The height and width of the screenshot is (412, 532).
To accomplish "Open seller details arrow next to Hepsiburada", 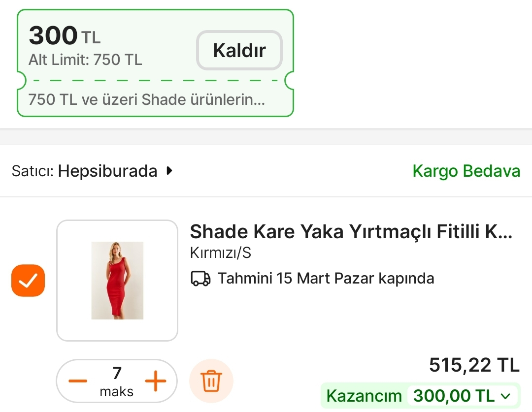I will coord(169,171).
